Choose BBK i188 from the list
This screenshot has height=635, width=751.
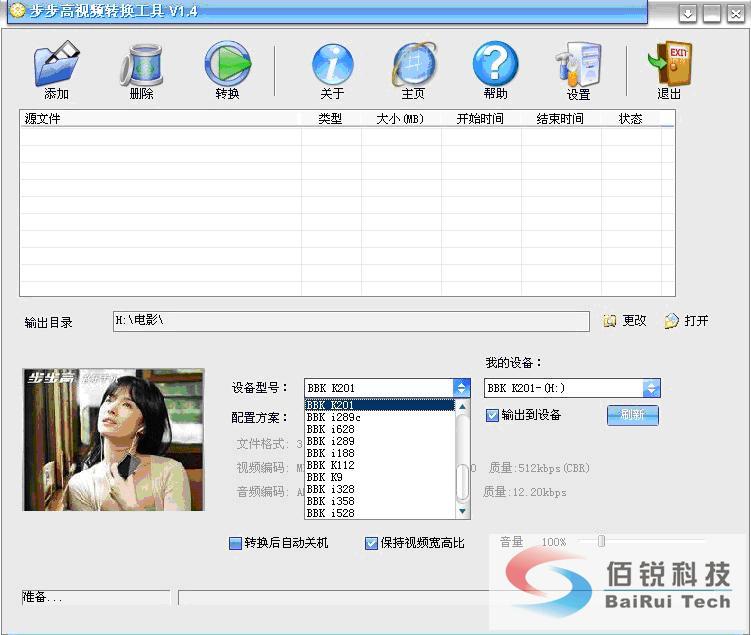tap(379, 453)
